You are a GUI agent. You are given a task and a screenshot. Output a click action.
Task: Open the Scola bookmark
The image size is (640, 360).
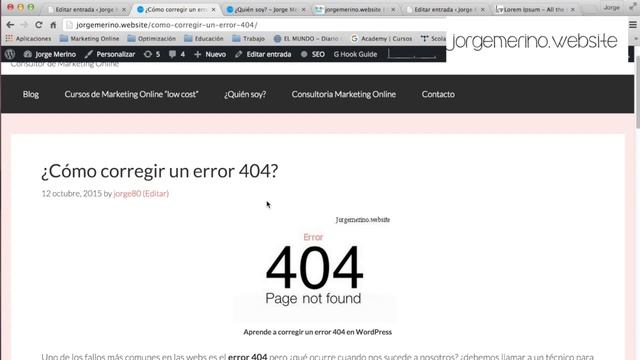click(433, 38)
